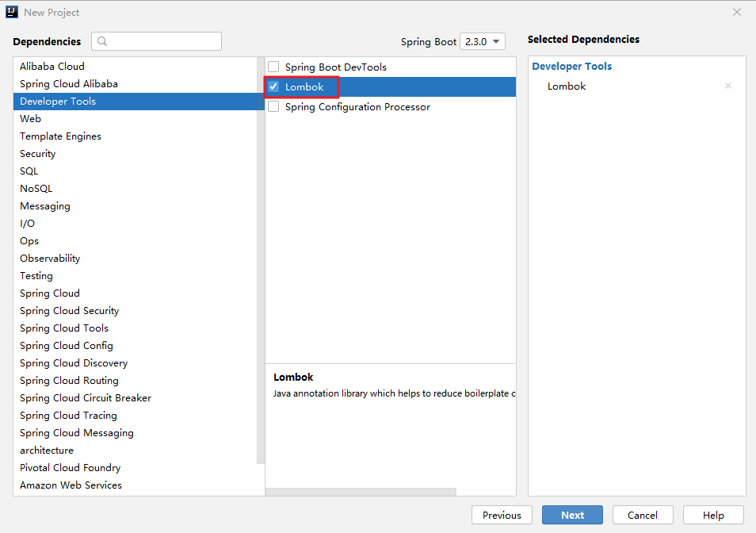Select Spring Cloud Messaging category

(x=136, y=433)
